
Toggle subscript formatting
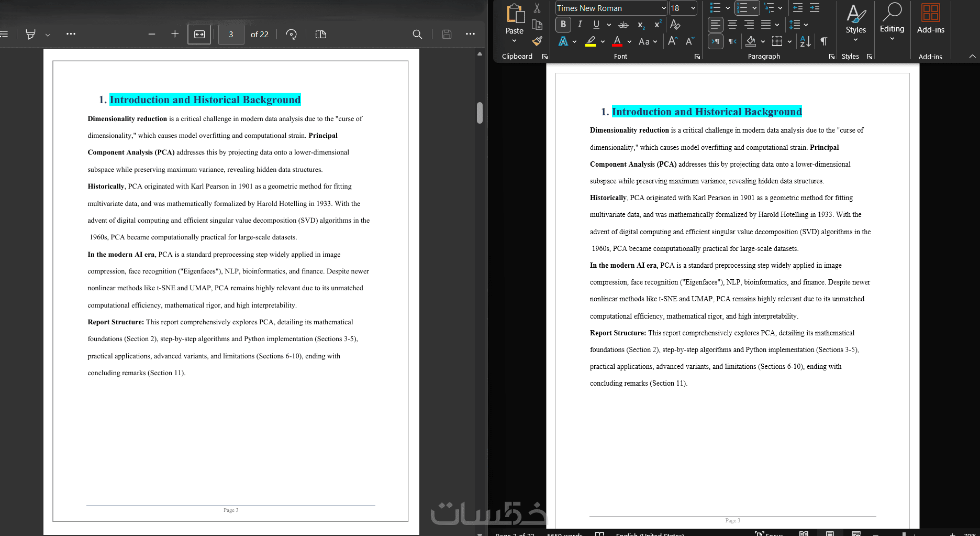(x=641, y=25)
